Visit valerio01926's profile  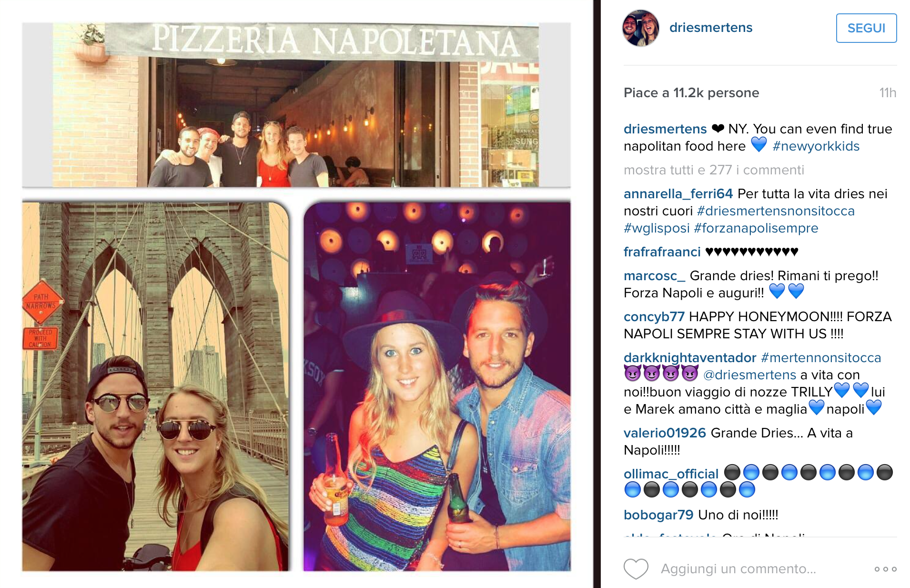[665, 433]
